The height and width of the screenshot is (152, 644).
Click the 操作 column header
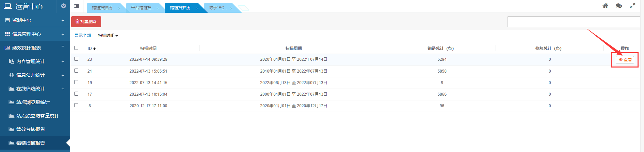(x=625, y=49)
